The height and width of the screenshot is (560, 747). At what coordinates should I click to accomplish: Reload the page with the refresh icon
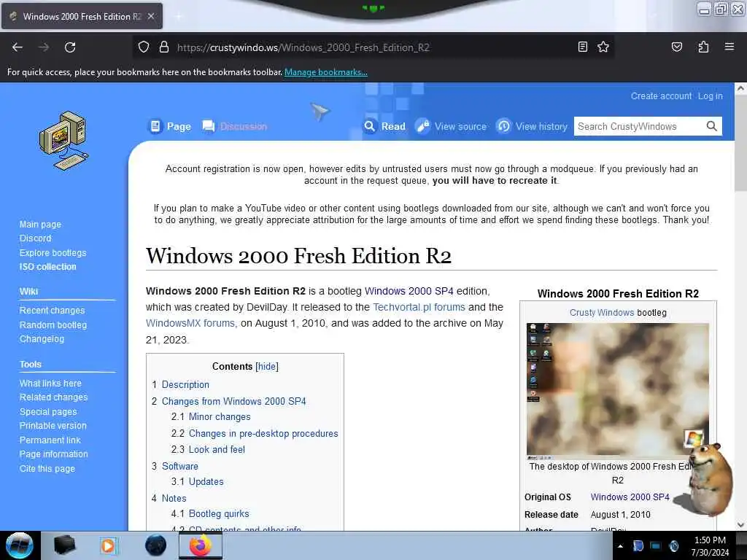tap(70, 47)
